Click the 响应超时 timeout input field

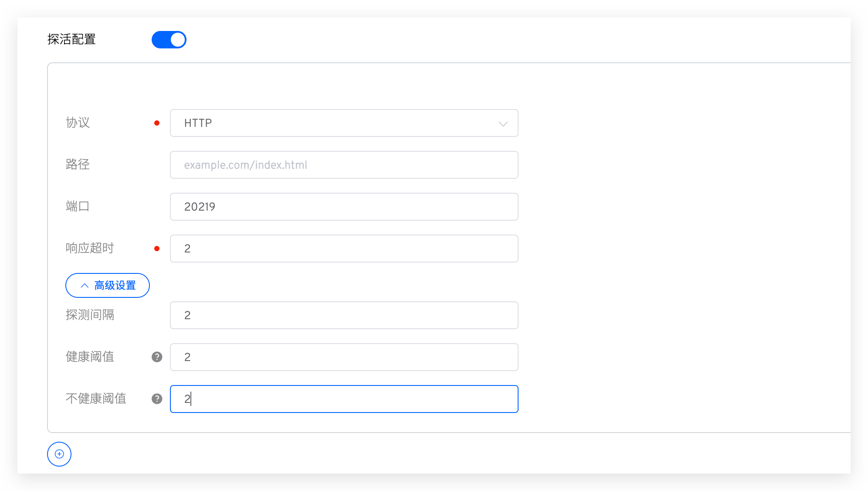point(343,249)
